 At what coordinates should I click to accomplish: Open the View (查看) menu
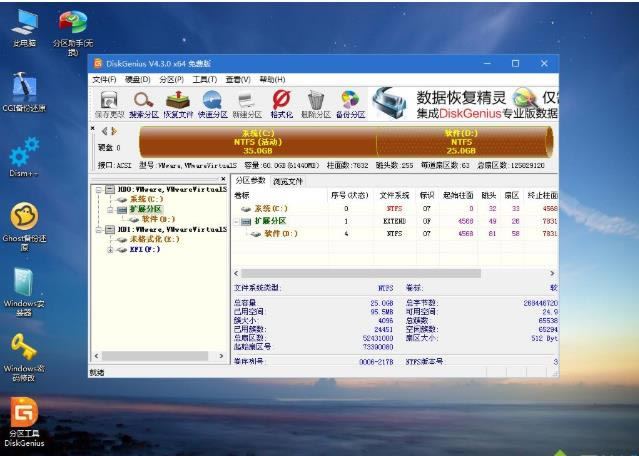(238, 79)
